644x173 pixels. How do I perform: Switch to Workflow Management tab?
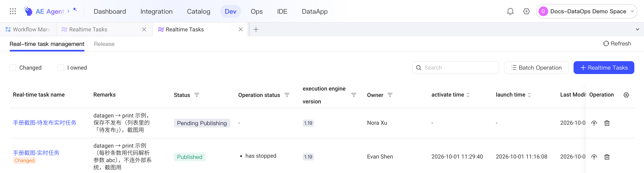click(28, 30)
